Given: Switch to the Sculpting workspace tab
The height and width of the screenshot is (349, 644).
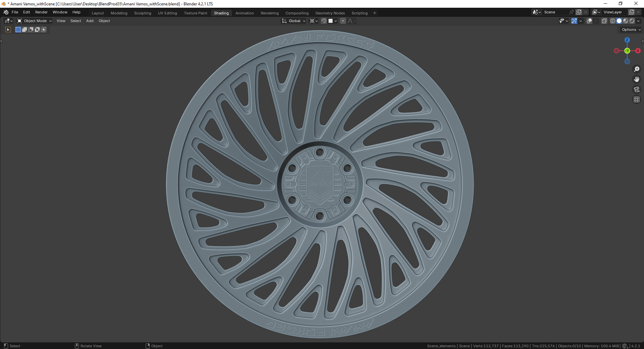Looking at the screenshot, I should 143,13.
